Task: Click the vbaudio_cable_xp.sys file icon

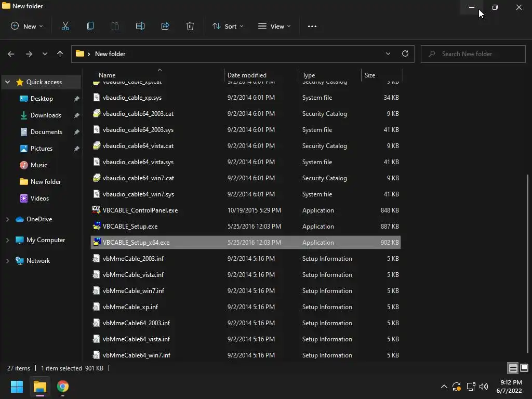Action: 96,97
